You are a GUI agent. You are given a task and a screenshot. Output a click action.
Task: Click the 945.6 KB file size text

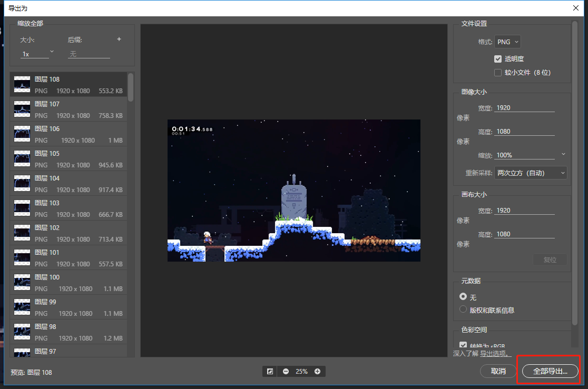point(111,165)
